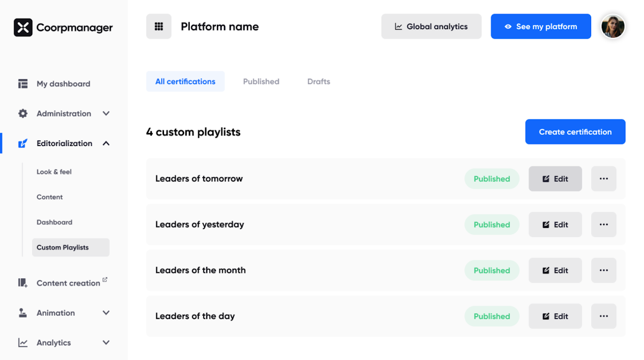This screenshot has height=360, width=644.
Task: Edit the Leaders of the month playlist
Action: click(x=555, y=270)
